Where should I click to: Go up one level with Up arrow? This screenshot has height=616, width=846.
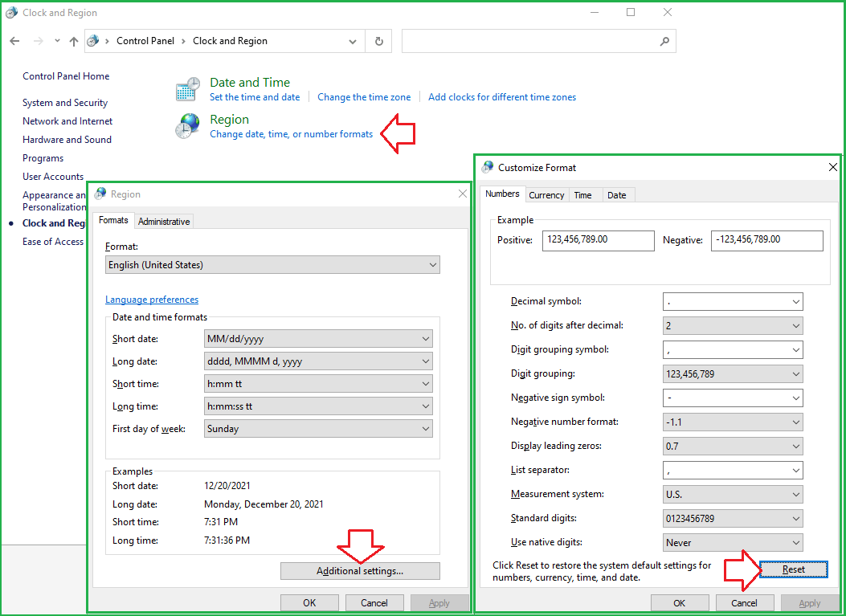click(x=74, y=41)
